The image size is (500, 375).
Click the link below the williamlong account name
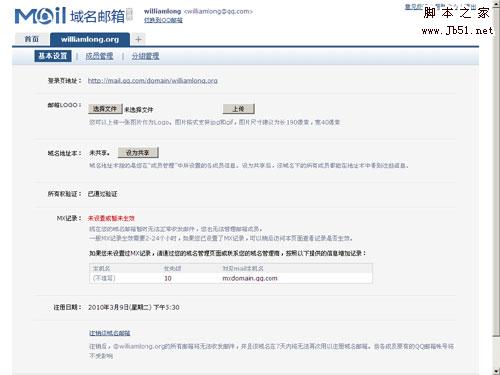click(163, 20)
